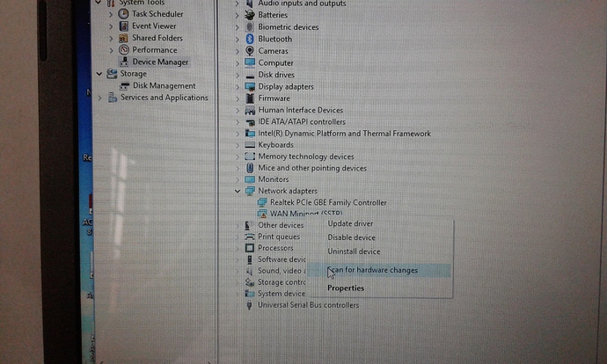The image size is (607, 364).
Task: Click the Device Manager icon
Action: (124, 62)
